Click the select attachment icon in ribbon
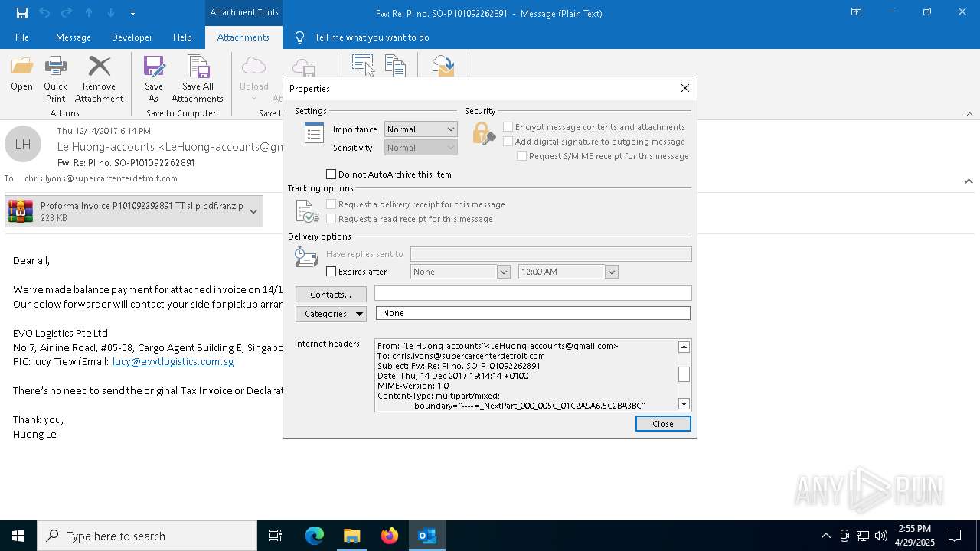 (x=363, y=64)
